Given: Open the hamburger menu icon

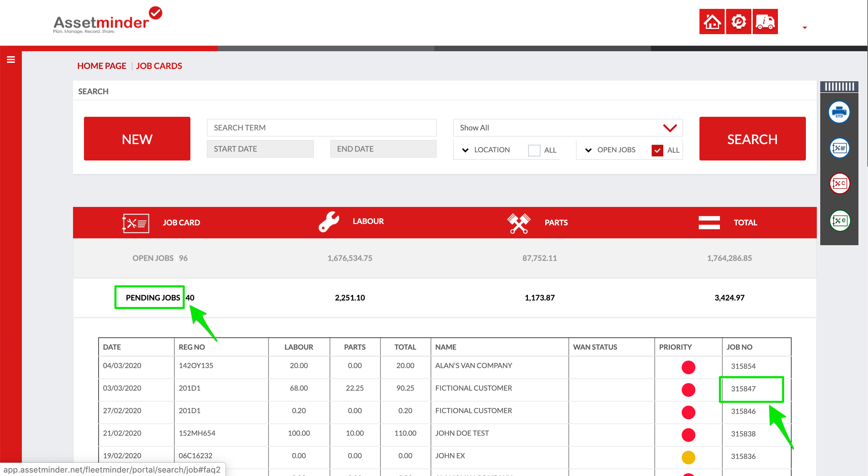Looking at the screenshot, I should (11, 60).
